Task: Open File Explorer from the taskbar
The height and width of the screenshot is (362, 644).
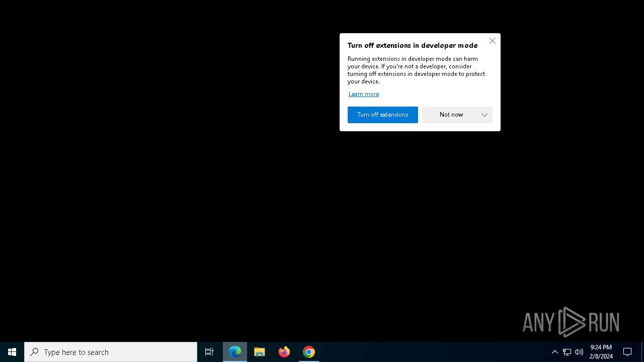Action: tap(260, 352)
